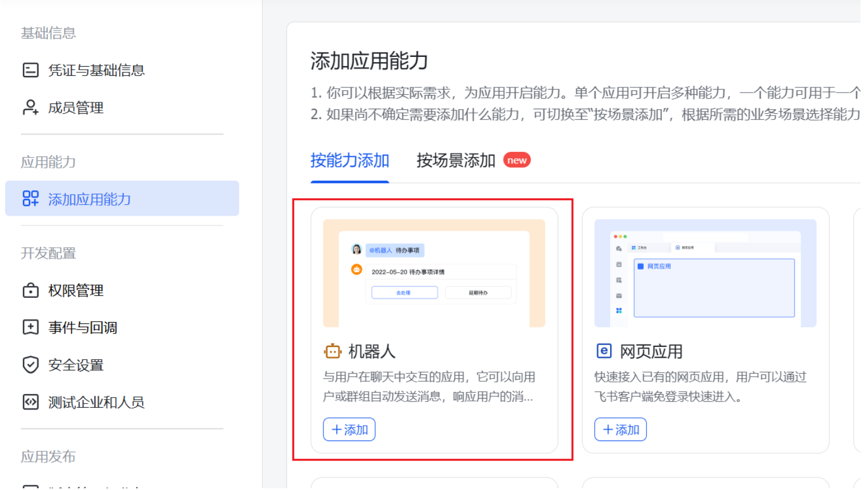
Task: Switch to the 按能力添加 tab
Action: [x=350, y=160]
